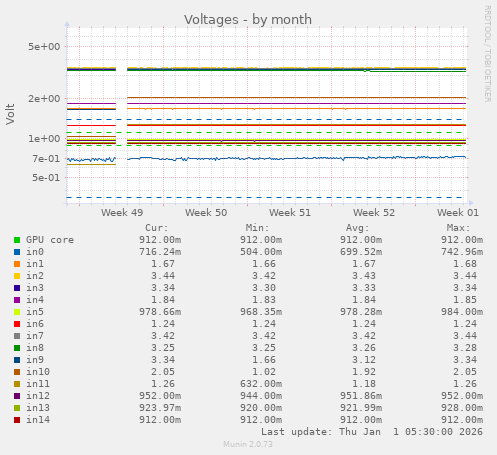
Task: Click the brown in10 line near 2e+00
Action: tap(296, 98)
